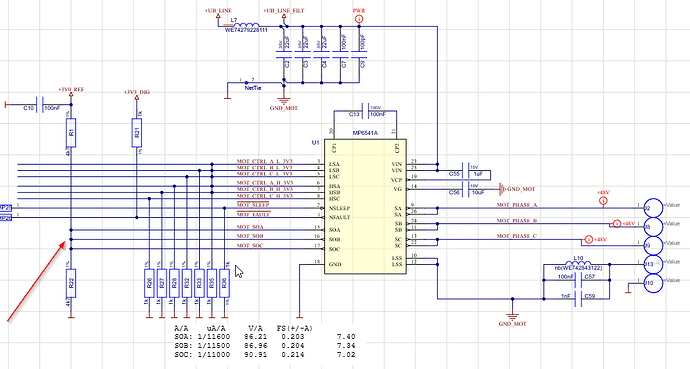
Task: Click the U1 designator text
Action: click(x=316, y=142)
